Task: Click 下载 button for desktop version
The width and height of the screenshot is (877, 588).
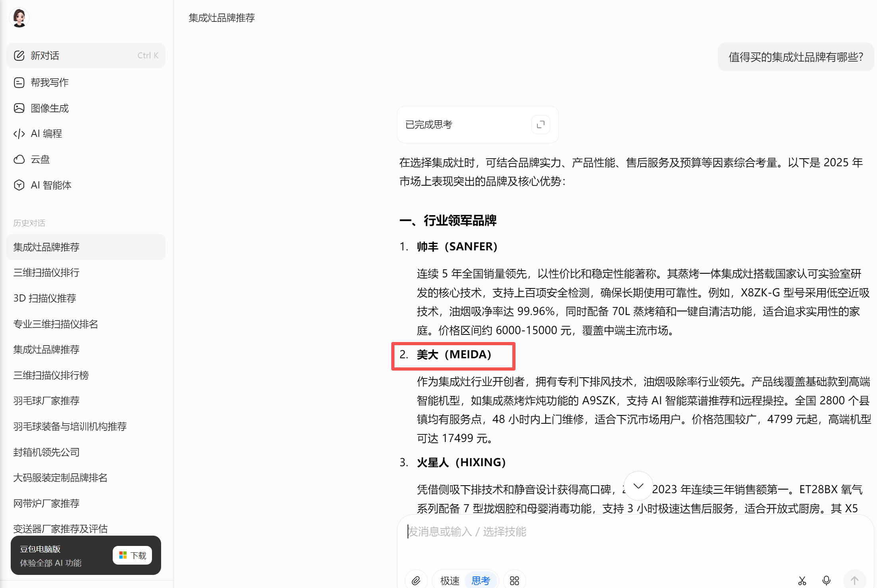Action: [133, 555]
